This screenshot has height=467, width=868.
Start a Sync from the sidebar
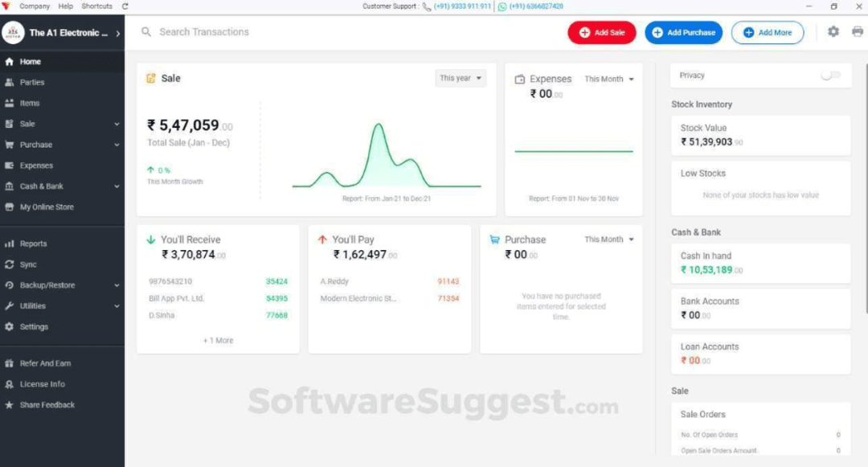click(x=30, y=264)
